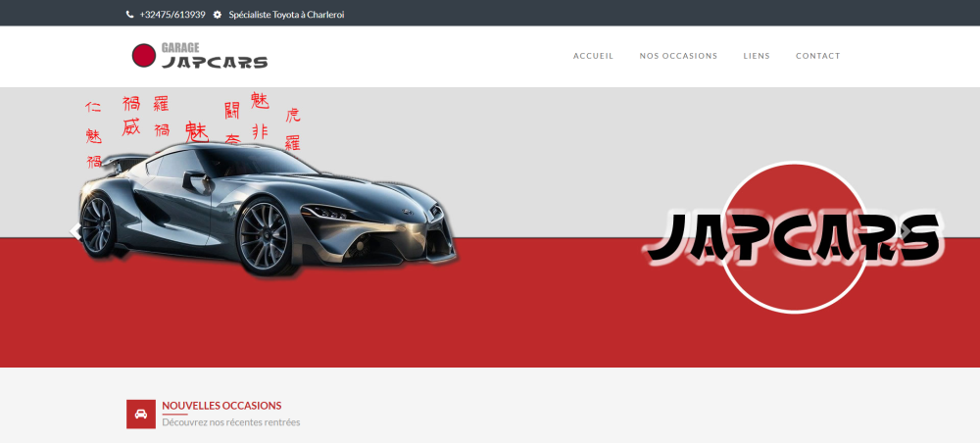Click the red lower band of the banner
This screenshot has width=980, height=443.
(x=539, y=314)
